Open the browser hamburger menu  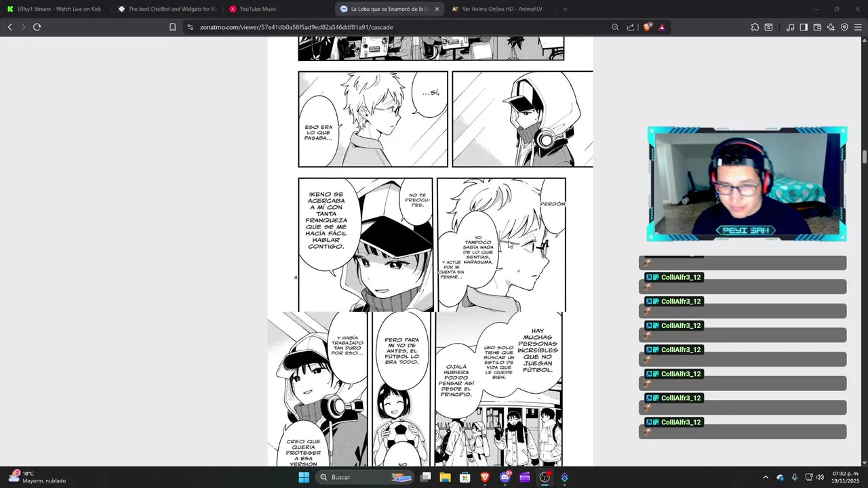click(x=858, y=27)
